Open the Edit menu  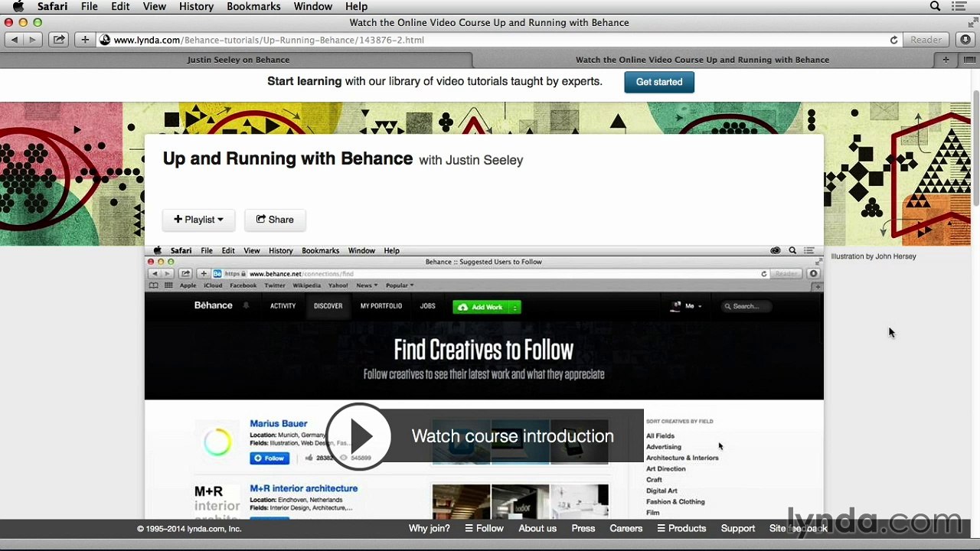click(120, 6)
